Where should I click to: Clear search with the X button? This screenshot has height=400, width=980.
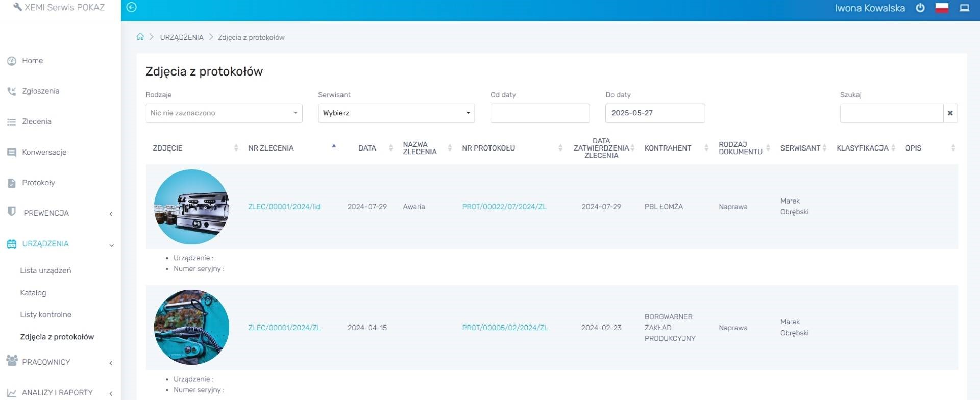coord(950,113)
